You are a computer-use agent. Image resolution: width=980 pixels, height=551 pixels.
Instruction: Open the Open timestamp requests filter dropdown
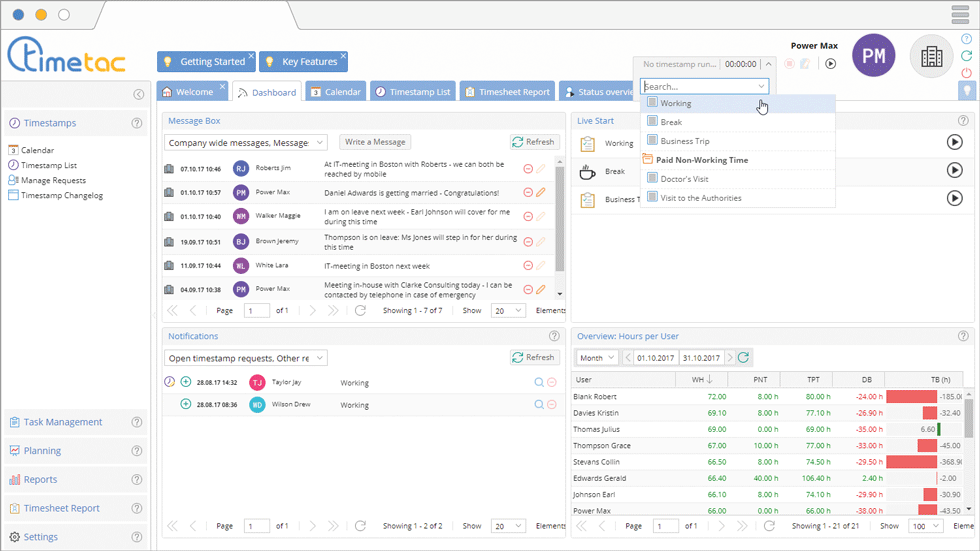246,358
